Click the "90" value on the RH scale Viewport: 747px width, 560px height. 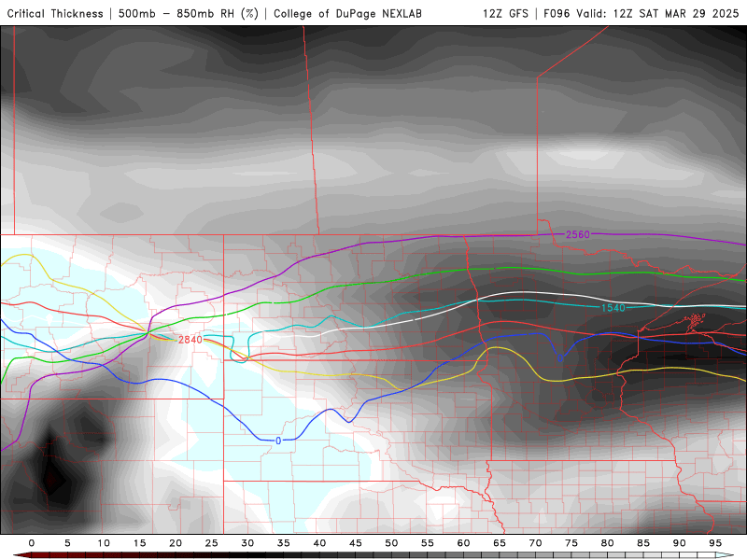point(679,543)
